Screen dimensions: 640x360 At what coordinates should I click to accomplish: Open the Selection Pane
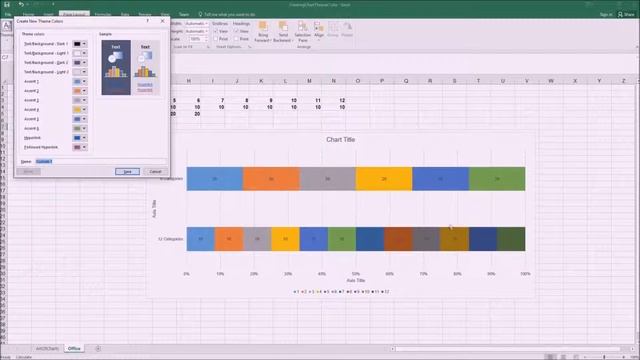point(302,32)
